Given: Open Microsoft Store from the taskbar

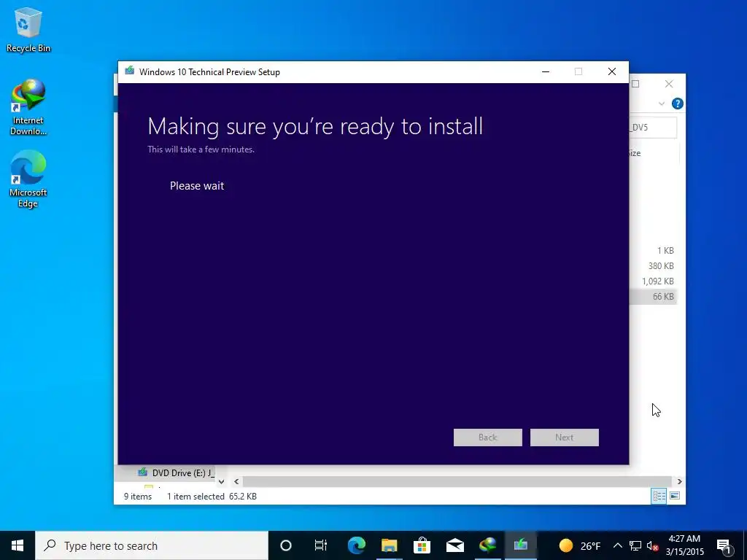Looking at the screenshot, I should coord(422,545).
